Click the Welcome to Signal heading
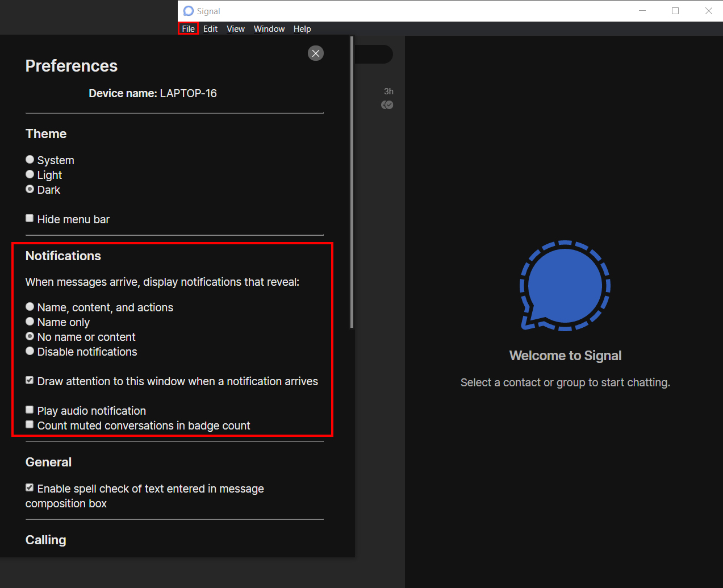 point(565,356)
